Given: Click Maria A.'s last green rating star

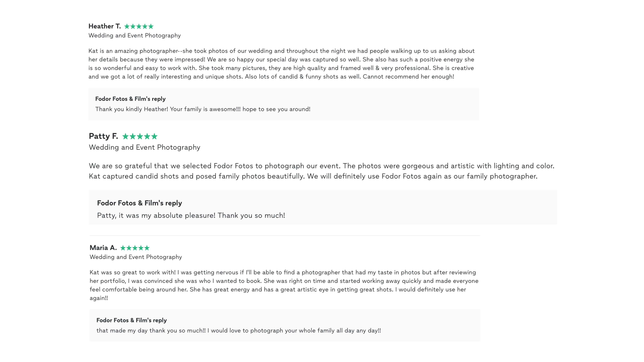Looking at the screenshot, I should 147,248.
